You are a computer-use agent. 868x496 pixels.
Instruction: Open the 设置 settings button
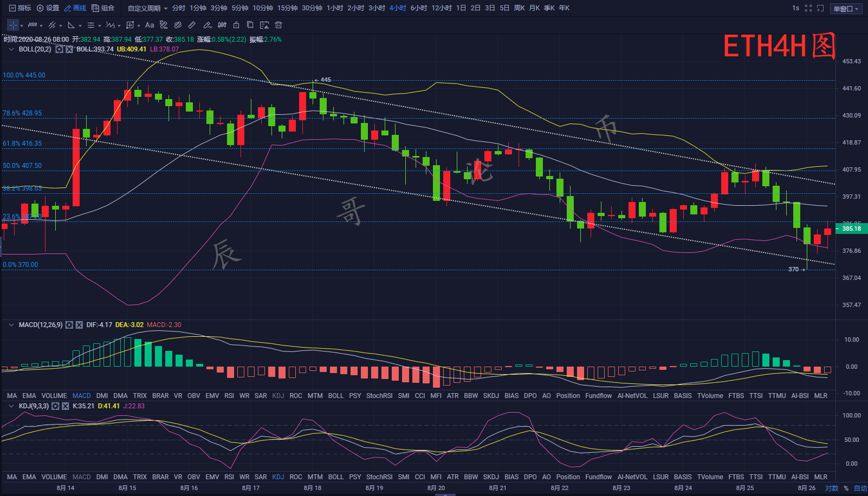[48, 8]
